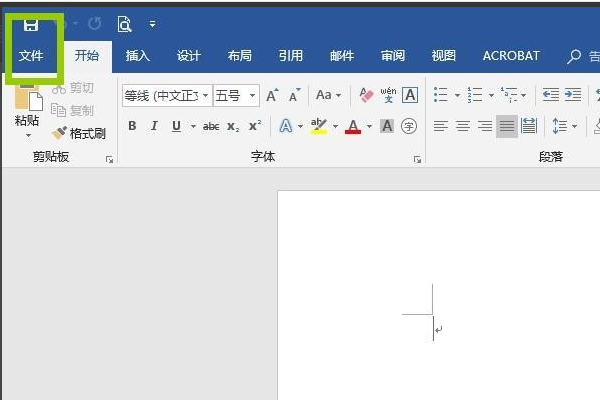Switch to the 邮件 (Mailings) tab
Viewport: 600px width, 400px height.
[342, 56]
